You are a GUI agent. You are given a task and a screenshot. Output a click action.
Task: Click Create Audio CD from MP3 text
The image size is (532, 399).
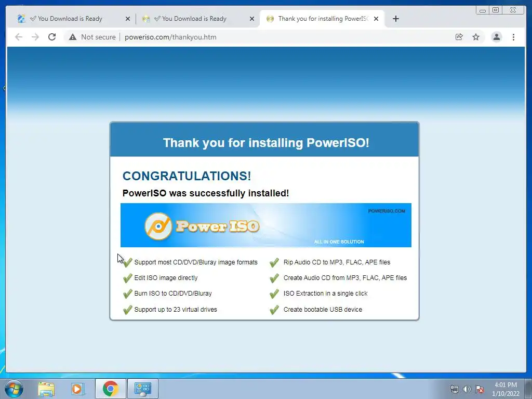coord(345,277)
